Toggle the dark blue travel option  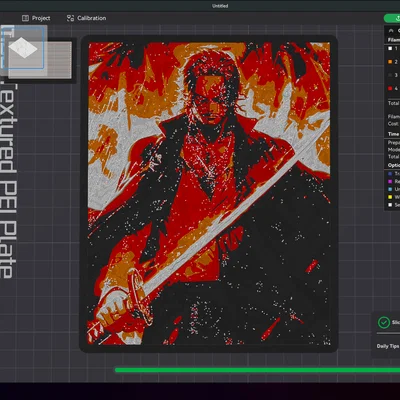(390, 174)
